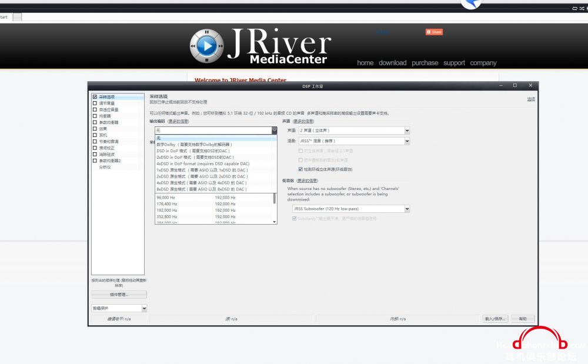
Task: Click the sample rate list scrollbar thumb
Action: point(275,199)
